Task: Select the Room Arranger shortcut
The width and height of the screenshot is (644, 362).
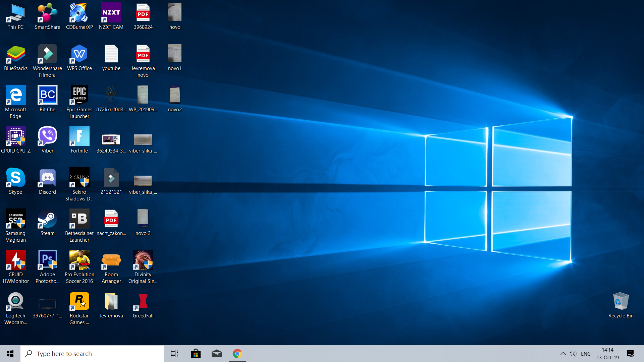Action: [111, 267]
